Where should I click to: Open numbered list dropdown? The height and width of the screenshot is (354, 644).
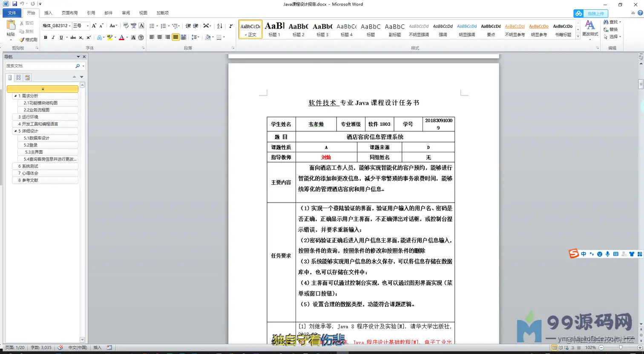click(169, 26)
